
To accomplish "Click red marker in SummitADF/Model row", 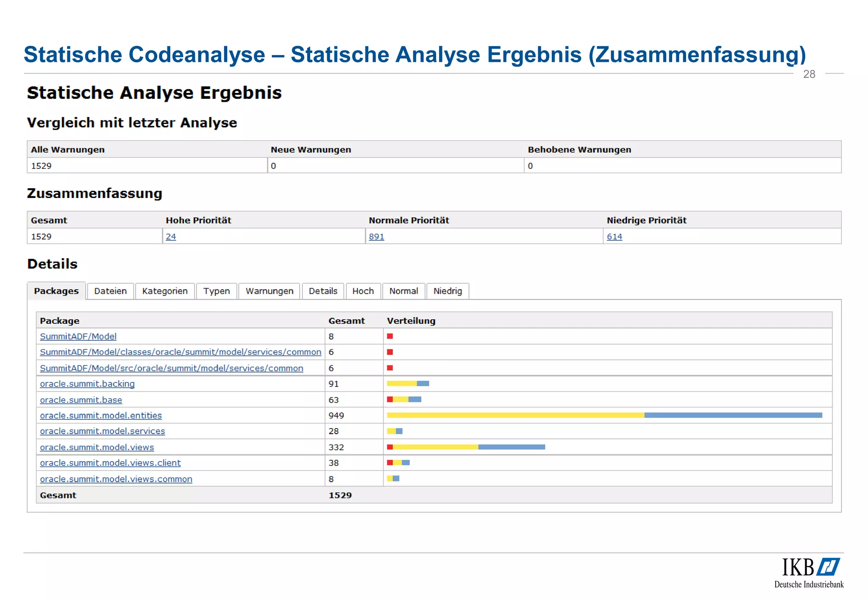I will click(390, 336).
